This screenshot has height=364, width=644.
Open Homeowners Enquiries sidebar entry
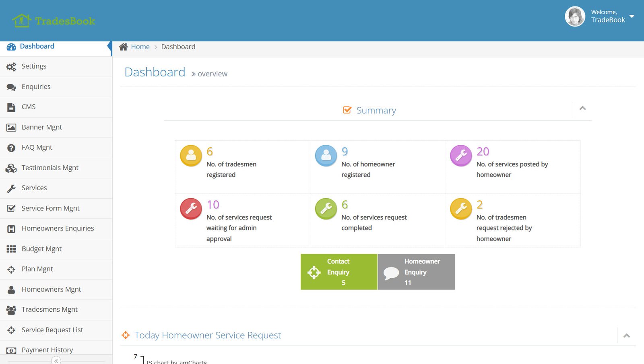[x=56, y=228]
